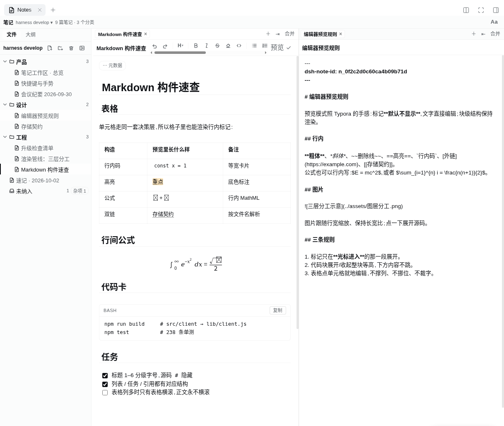The image size is (504, 426).
Task: Open note 会议纪要 2026-09-30
Action: [x=46, y=94]
